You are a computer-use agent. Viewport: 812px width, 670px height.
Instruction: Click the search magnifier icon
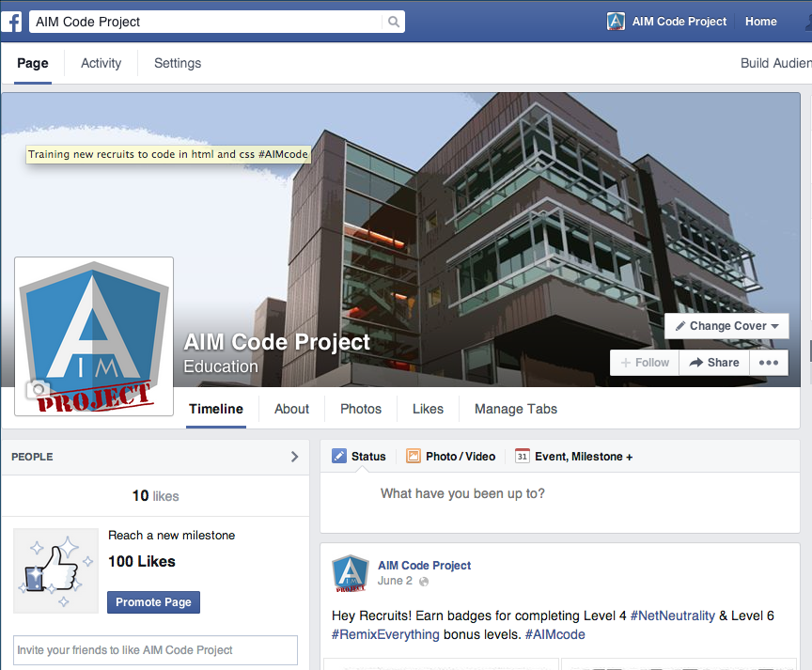click(x=394, y=22)
